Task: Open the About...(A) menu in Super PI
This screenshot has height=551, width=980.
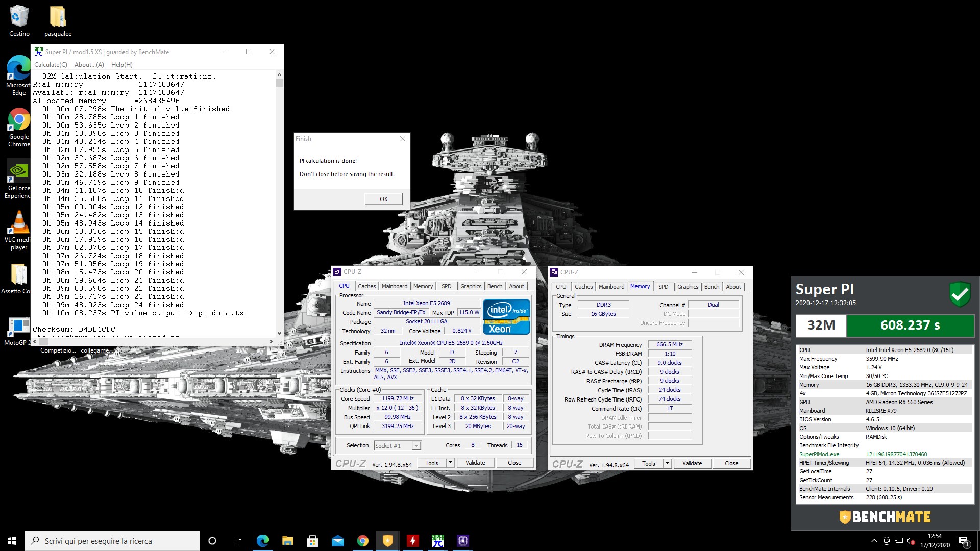Action: point(89,65)
